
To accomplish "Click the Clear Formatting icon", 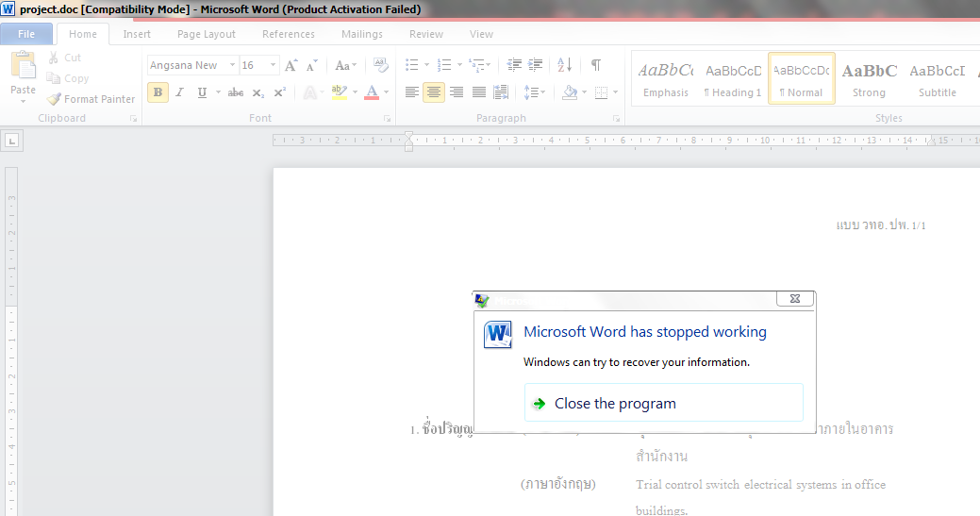I will point(380,65).
